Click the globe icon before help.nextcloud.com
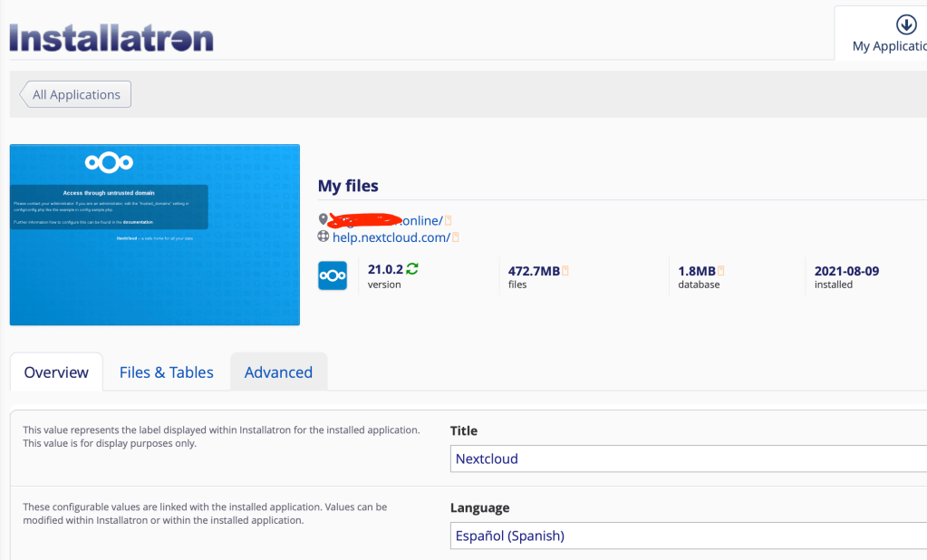 pyautogui.click(x=323, y=237)
